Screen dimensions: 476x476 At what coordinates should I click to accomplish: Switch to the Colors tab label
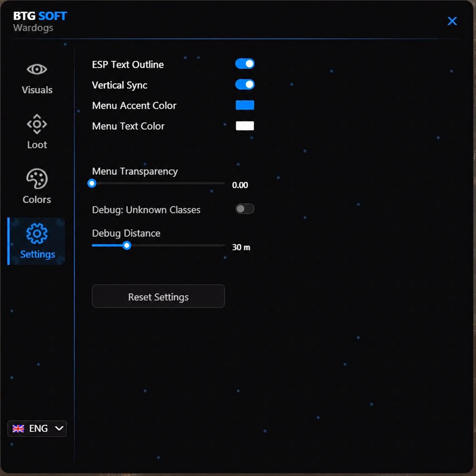(x=37, y=199)
